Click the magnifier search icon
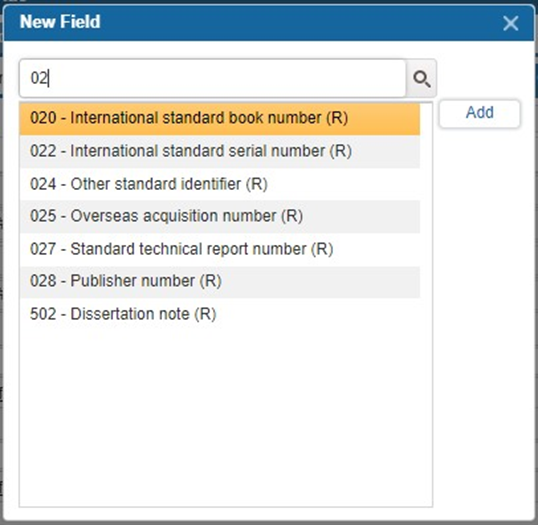 [421, 79]
